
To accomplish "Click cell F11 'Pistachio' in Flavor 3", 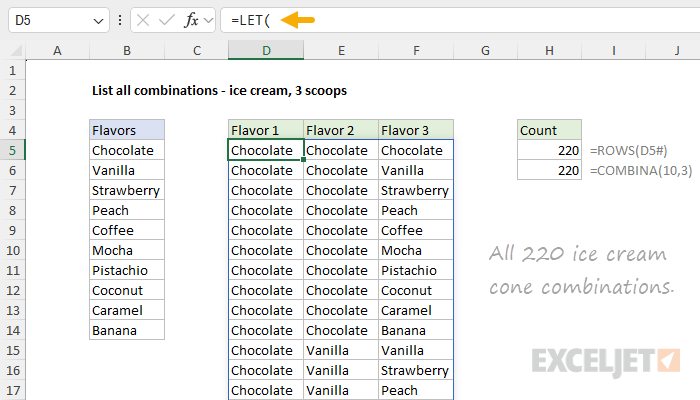I will 416,271.
